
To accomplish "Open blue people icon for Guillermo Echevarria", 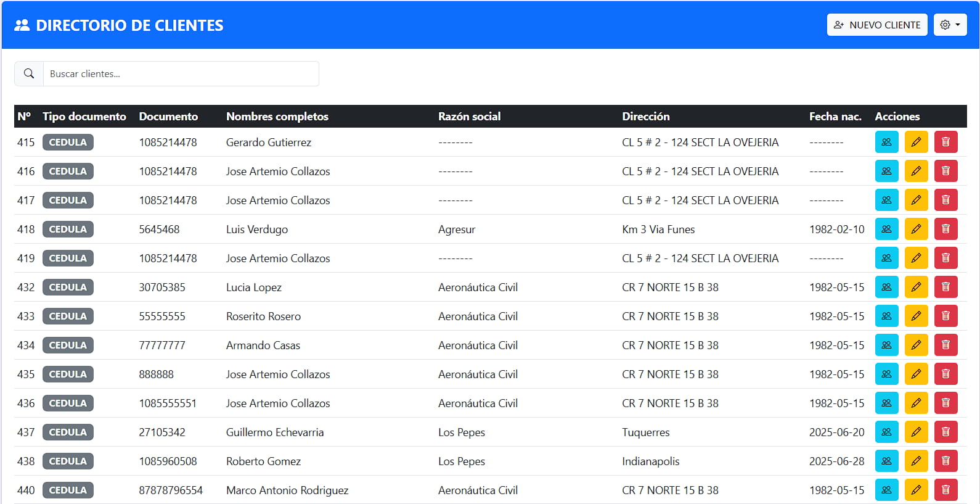I will [886, 432].
